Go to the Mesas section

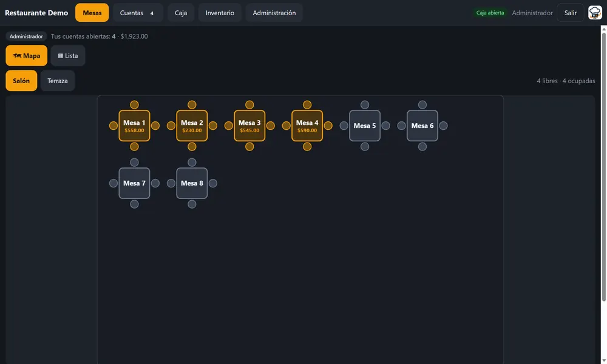click(x=92, y=13)
